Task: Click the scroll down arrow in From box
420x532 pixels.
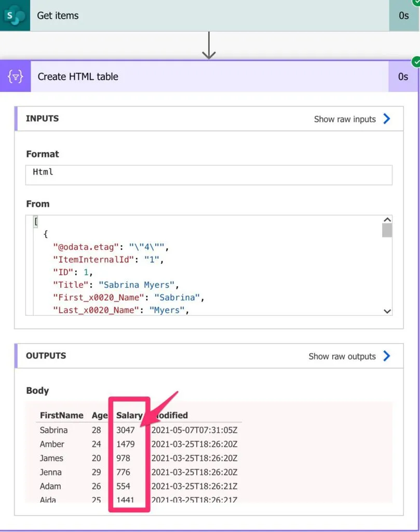Action: (387, 311)
